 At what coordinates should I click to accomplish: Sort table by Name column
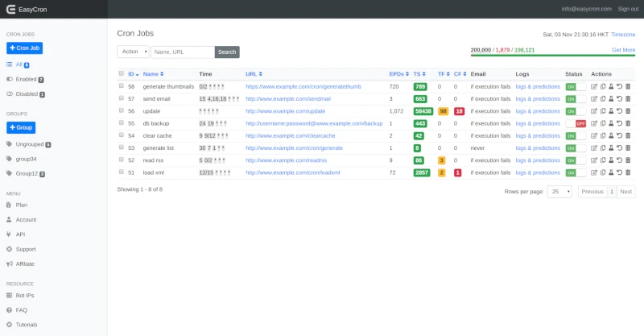pos(153,74)
